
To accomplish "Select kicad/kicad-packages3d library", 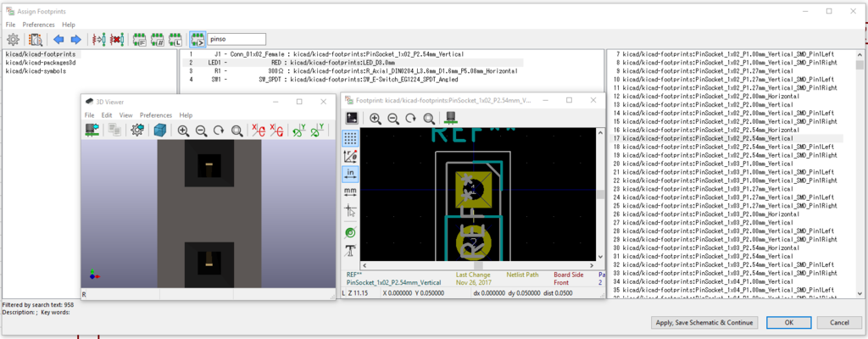I will tap(39, 64).
